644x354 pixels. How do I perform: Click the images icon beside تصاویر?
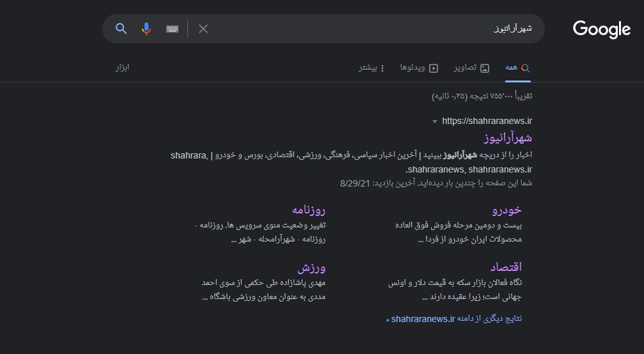[x=485, y=68]
